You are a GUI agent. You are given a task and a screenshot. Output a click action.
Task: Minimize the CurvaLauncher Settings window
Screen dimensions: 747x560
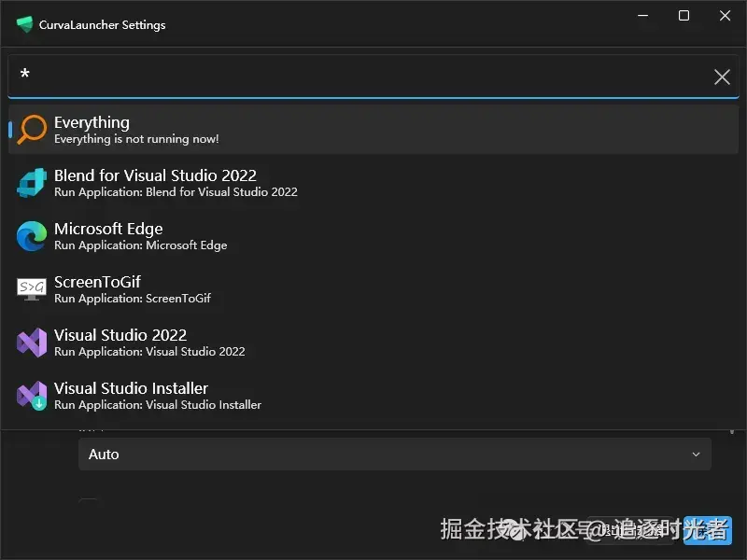pyautogui.click(x=643, y=16)
